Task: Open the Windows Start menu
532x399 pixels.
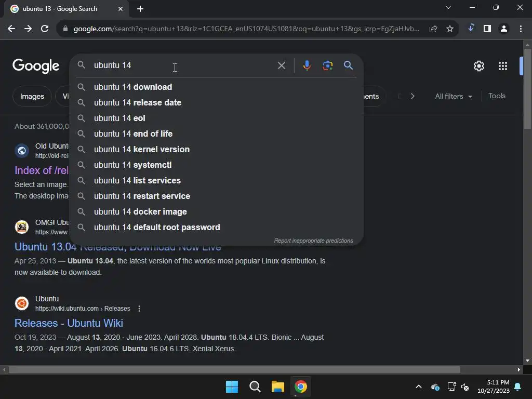Action: [x=232, y=387]
